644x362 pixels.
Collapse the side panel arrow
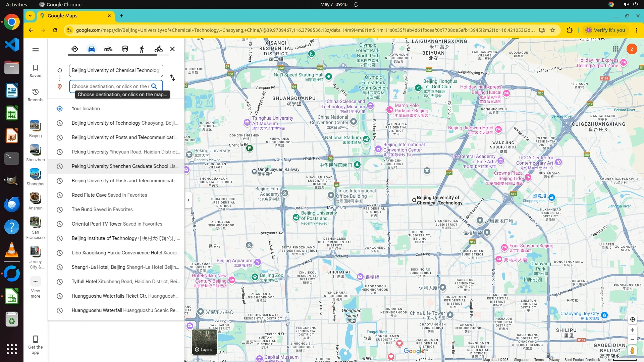(x=189, y=200)
